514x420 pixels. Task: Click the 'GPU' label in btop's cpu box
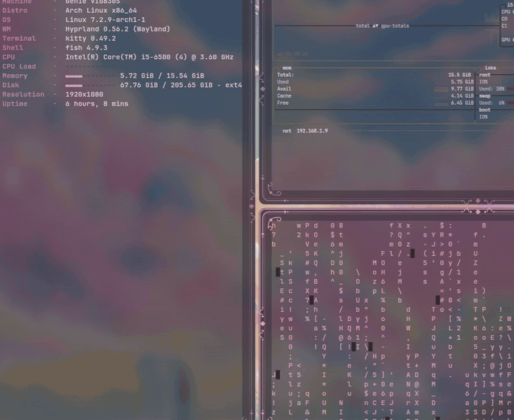point(506,40)
